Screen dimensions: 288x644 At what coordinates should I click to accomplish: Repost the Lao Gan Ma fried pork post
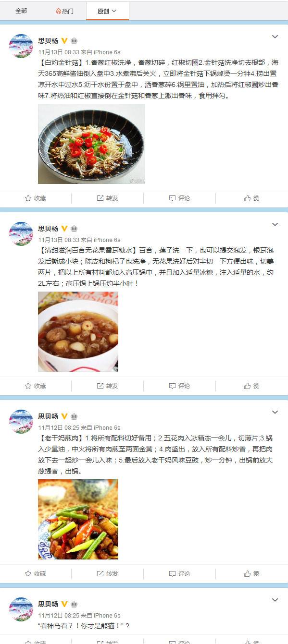(x=107, y=573)
